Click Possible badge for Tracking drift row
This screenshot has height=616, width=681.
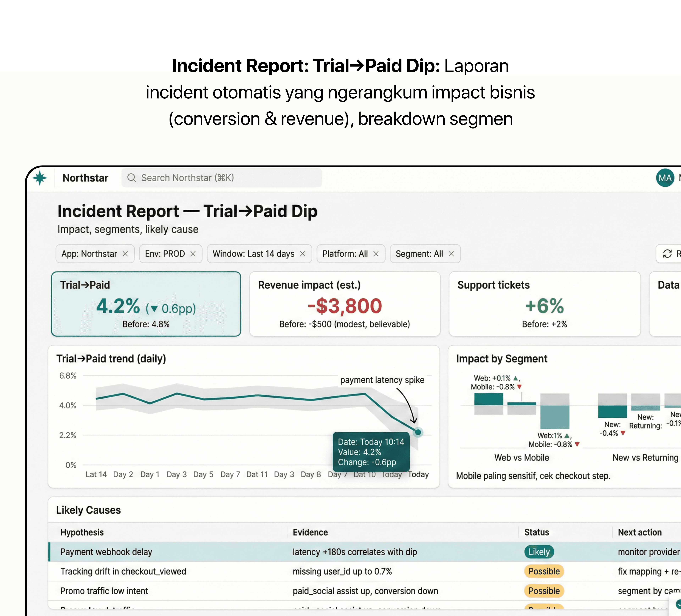544,571
